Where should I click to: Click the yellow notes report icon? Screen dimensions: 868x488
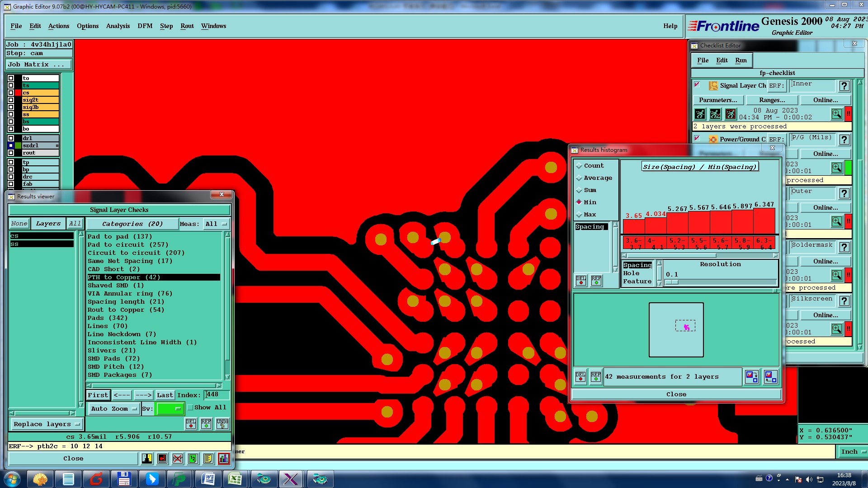pos(208,459)
